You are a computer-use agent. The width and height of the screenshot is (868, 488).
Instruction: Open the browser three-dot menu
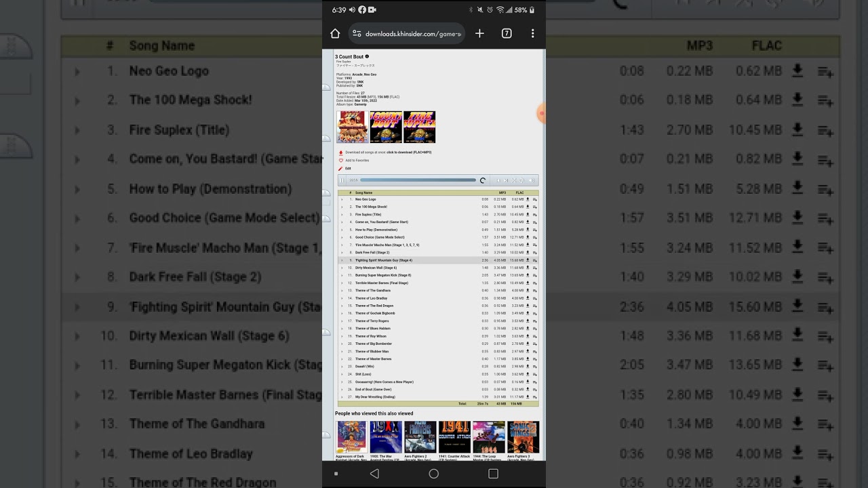[533, 33]
